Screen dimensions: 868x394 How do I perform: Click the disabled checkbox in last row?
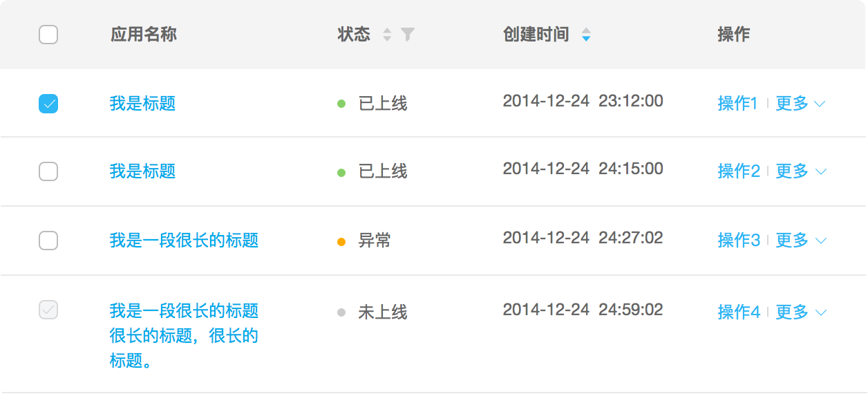(x=48, y=310)
